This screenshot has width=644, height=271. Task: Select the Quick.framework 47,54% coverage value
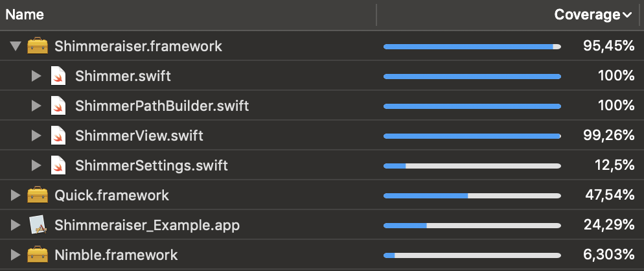click(608, 196)
